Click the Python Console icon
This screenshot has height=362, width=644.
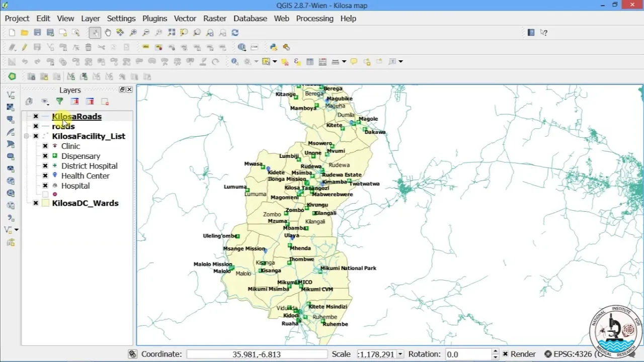click(273, 47)
